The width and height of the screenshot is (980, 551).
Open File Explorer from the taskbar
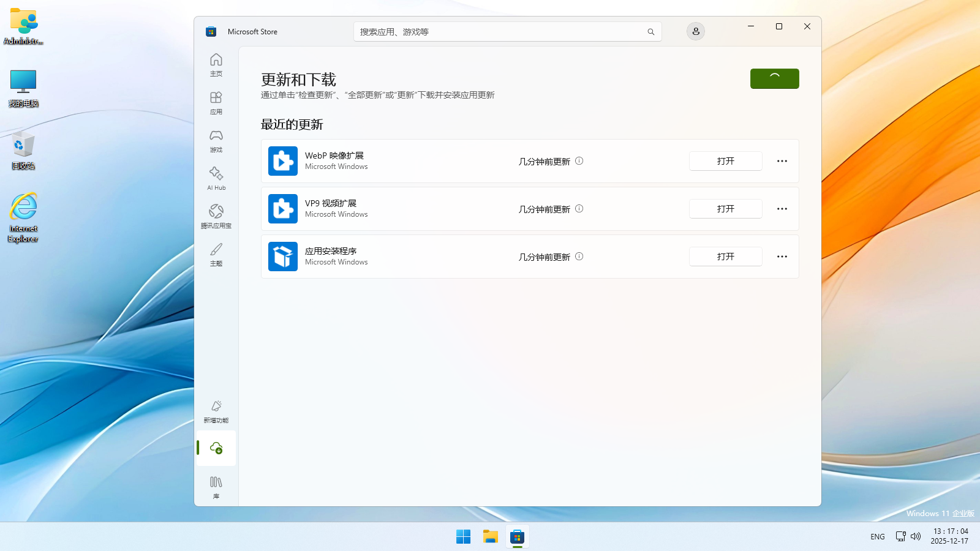point(491,537)
